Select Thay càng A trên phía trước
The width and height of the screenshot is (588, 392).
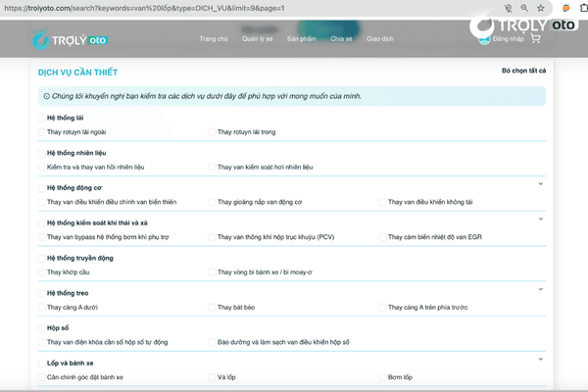[x=382, y=307]
